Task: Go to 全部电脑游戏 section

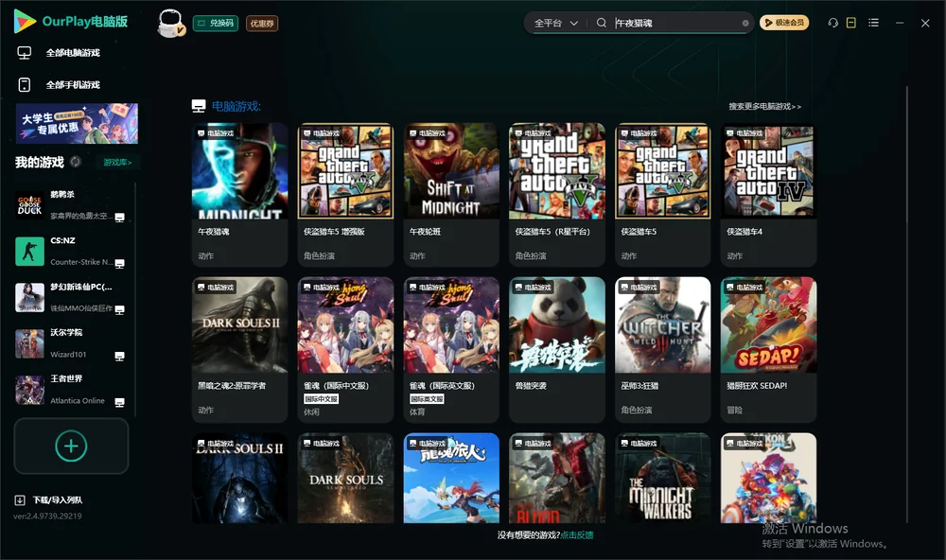Action: [x=59, y=53]
